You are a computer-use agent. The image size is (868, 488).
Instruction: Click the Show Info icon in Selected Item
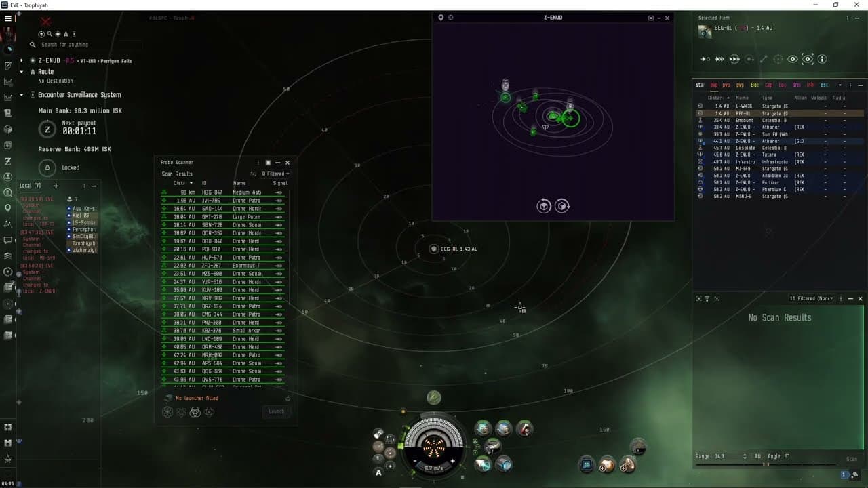[x=822, y=59]
